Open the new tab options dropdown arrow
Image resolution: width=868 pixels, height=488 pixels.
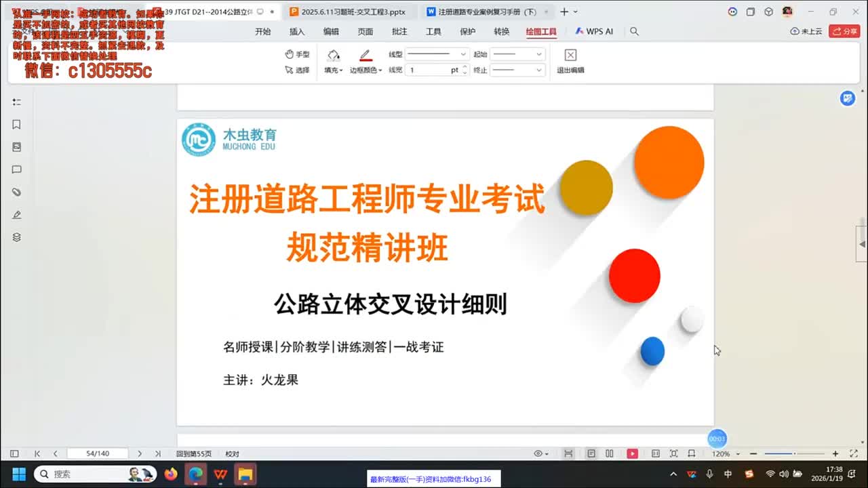(576, 12)
